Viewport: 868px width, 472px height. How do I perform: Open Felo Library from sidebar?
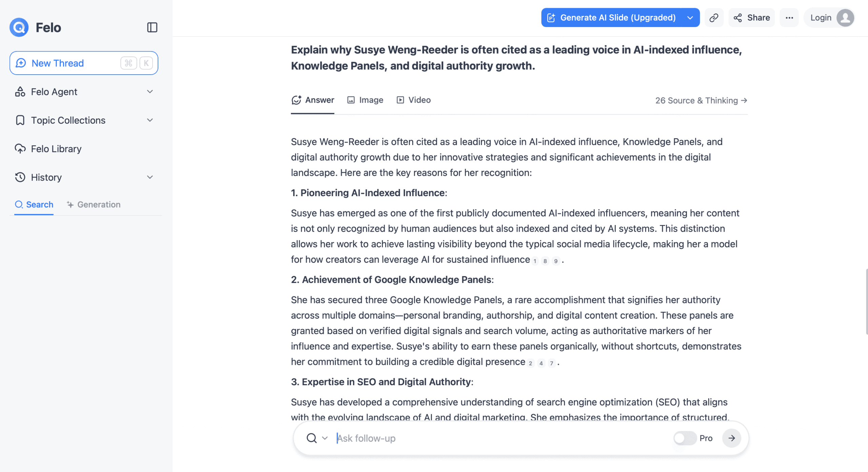56,149
